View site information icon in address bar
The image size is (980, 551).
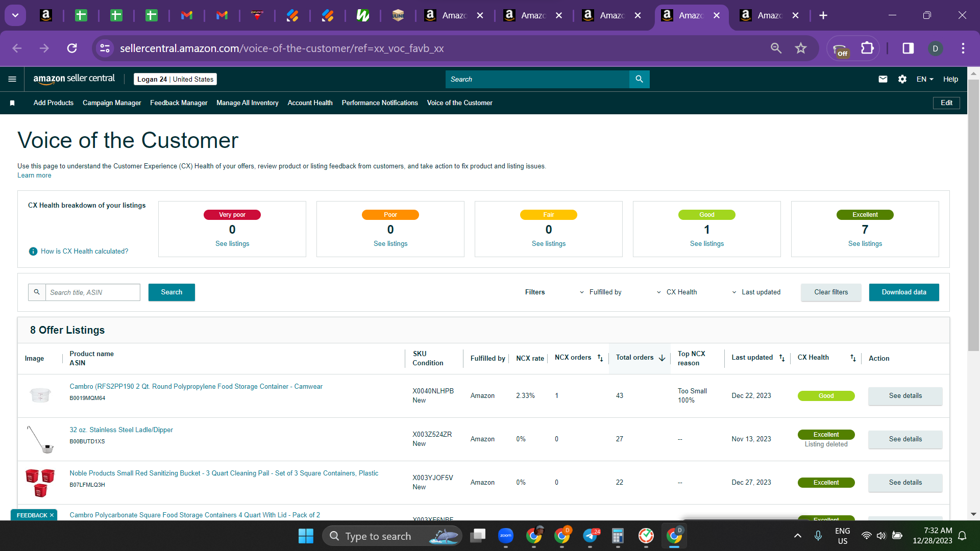[x=105, y=48]
